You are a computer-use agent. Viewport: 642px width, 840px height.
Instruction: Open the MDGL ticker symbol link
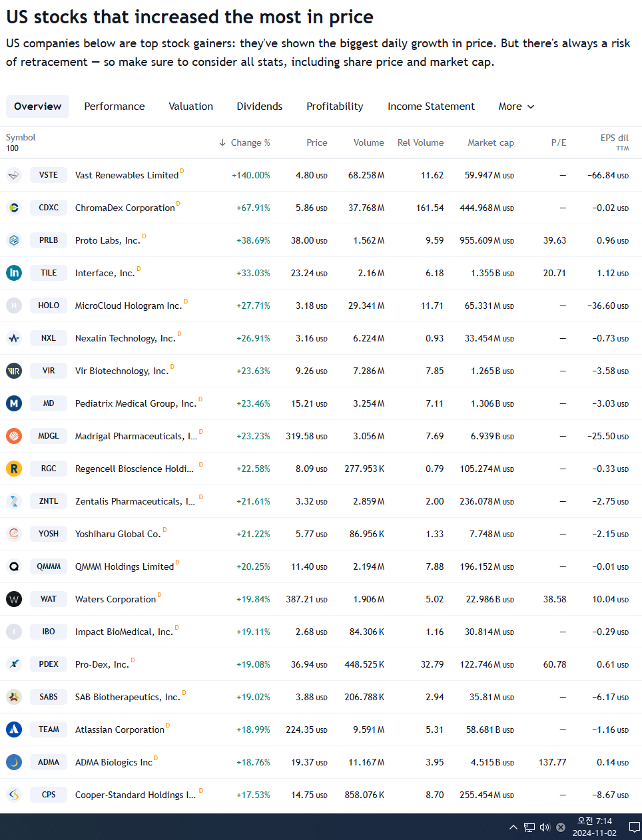(x=49, y=436)
